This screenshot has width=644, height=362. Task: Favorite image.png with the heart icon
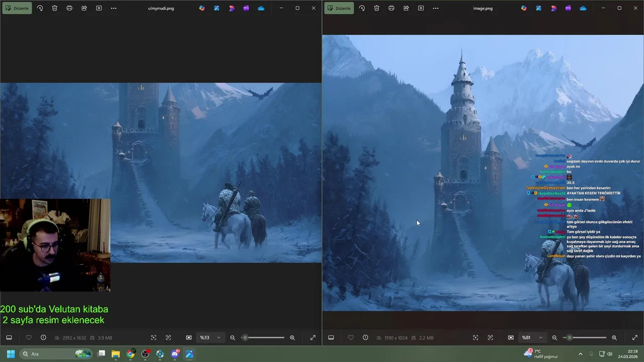(351, 337)
